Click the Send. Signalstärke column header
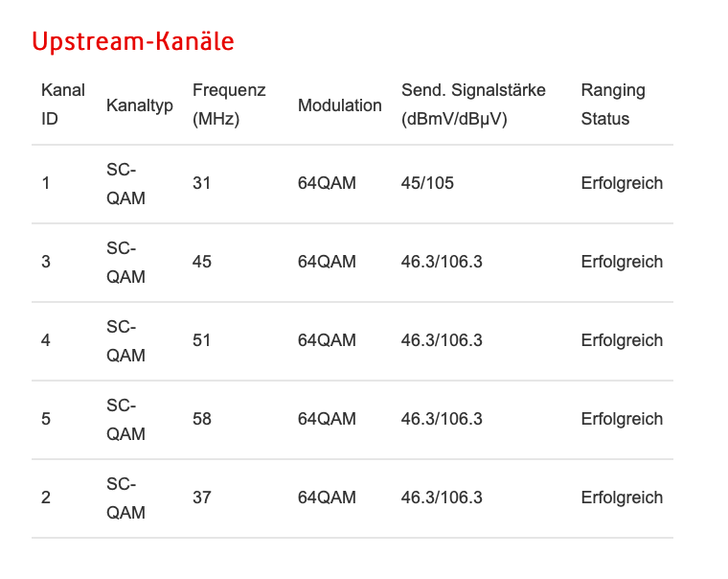Image resolution: width=728 pixels, height=579 pixels. 473,104
